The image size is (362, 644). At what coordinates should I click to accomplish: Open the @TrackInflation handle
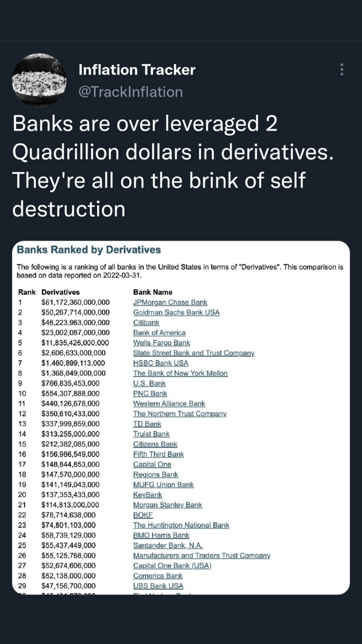coord(130,92)
